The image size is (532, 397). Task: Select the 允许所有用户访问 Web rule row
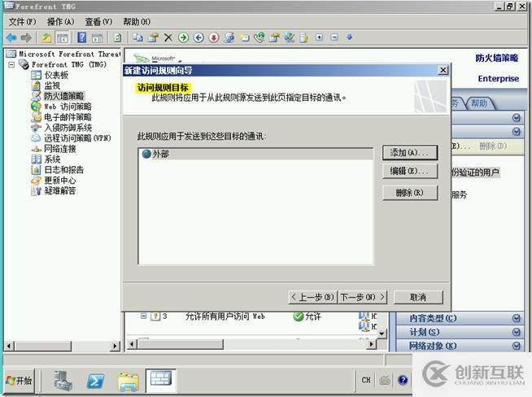click(225, 316)
